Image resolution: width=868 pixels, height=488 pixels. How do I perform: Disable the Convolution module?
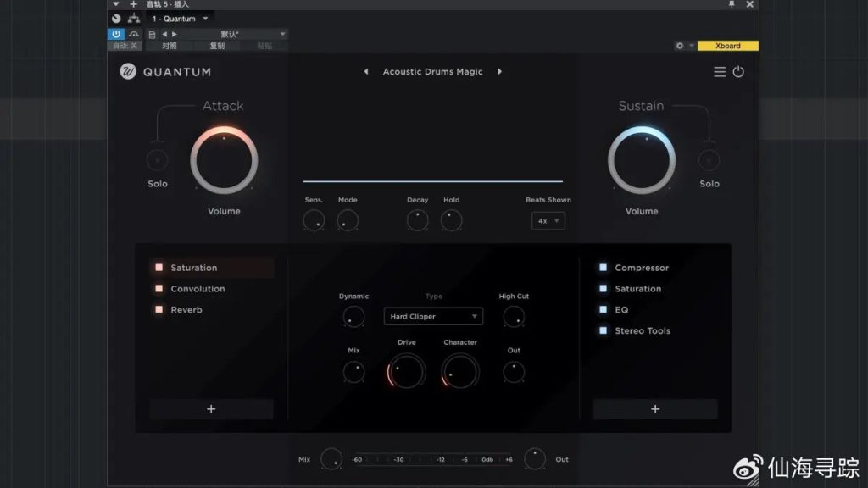159,289
